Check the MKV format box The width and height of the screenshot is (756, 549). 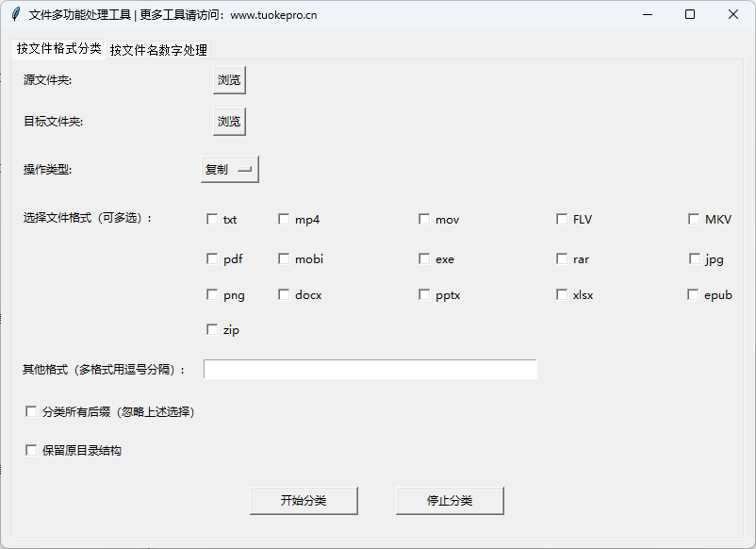(x=694, y=218)
